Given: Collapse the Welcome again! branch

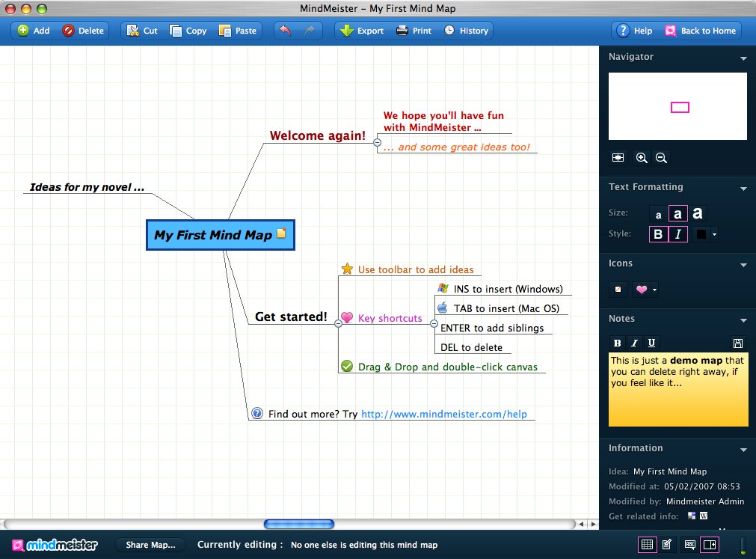Looking at the screenshot, I should click(377, 143).
